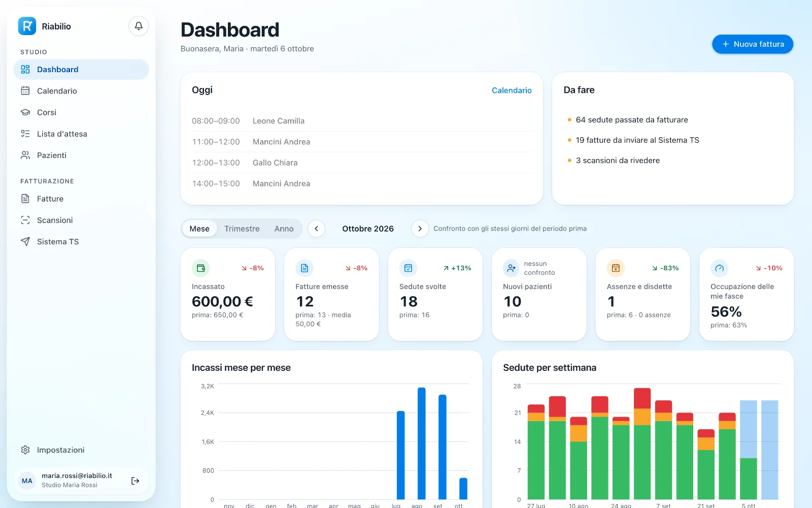Click the Fatture emesse document icon
Image resolution: width=812 pixels, height=508 pixels.
304,268
